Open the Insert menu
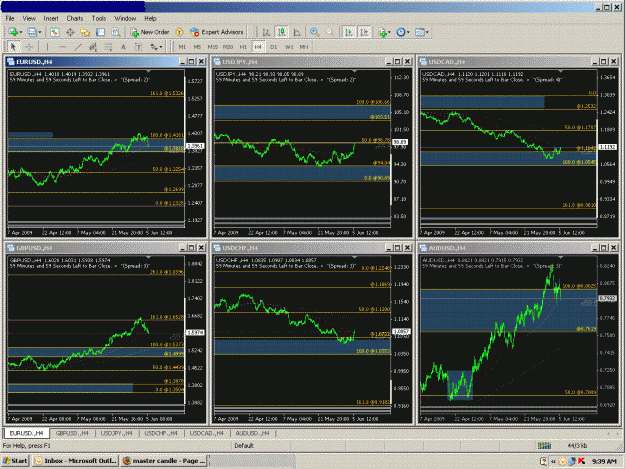625x469 pixels. point(51,18)
